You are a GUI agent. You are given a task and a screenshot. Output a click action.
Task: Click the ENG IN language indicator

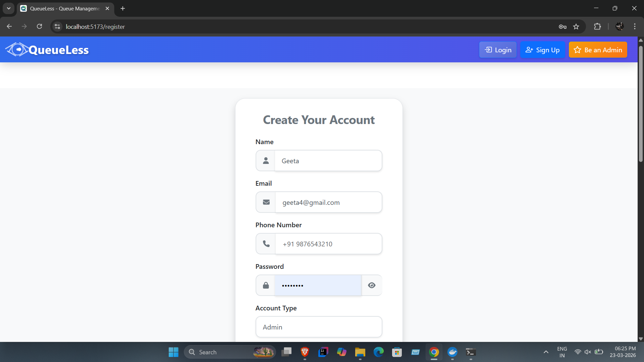point(562,352)
